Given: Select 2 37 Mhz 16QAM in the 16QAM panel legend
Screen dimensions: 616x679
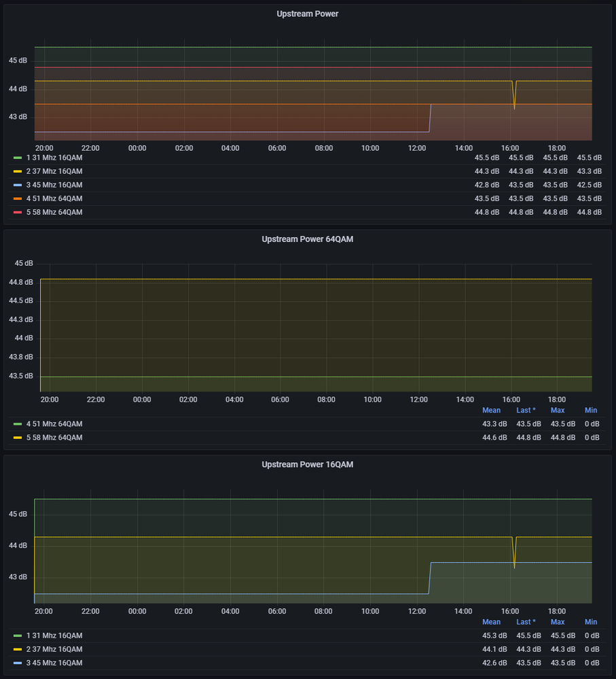Looking at the screenshot, I should point(54,649).
